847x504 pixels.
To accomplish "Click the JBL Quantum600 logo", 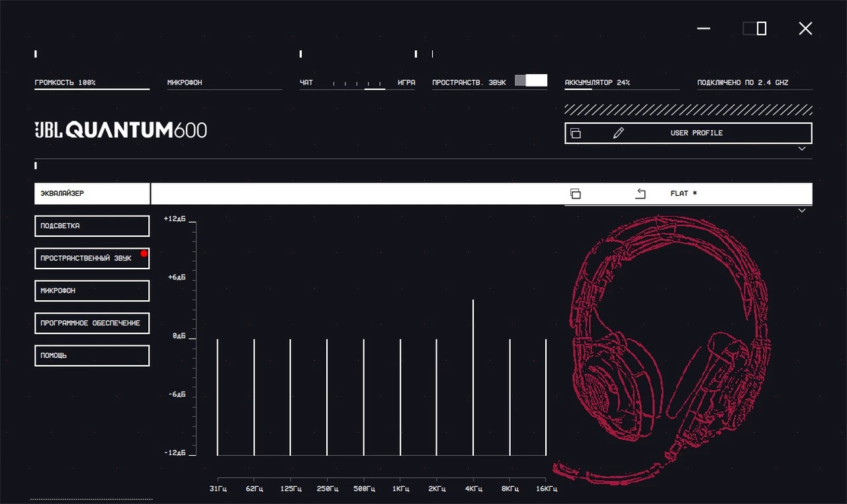I will coord(120,130).
